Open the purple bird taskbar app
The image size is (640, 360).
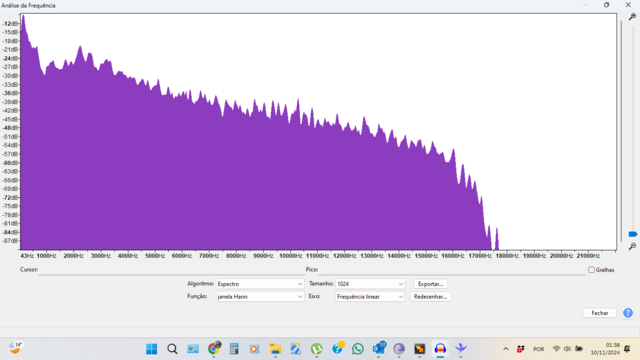click(461, 349)
